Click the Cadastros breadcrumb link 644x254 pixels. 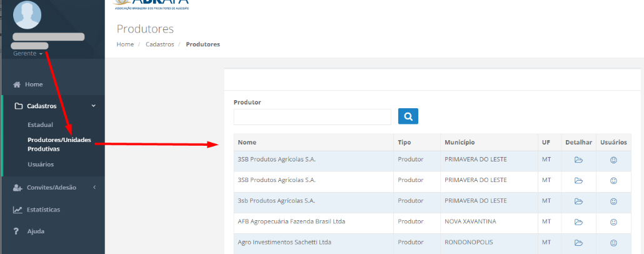(x=160, y=44)
